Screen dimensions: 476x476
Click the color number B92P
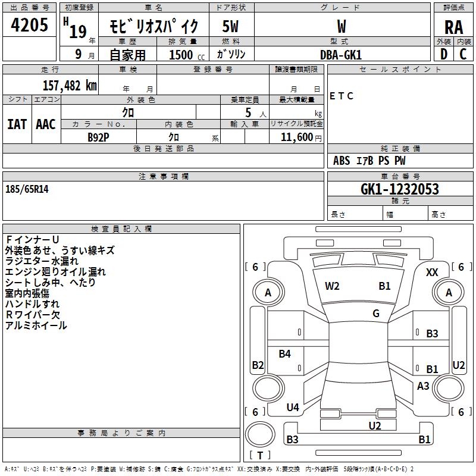pos(98,137)
